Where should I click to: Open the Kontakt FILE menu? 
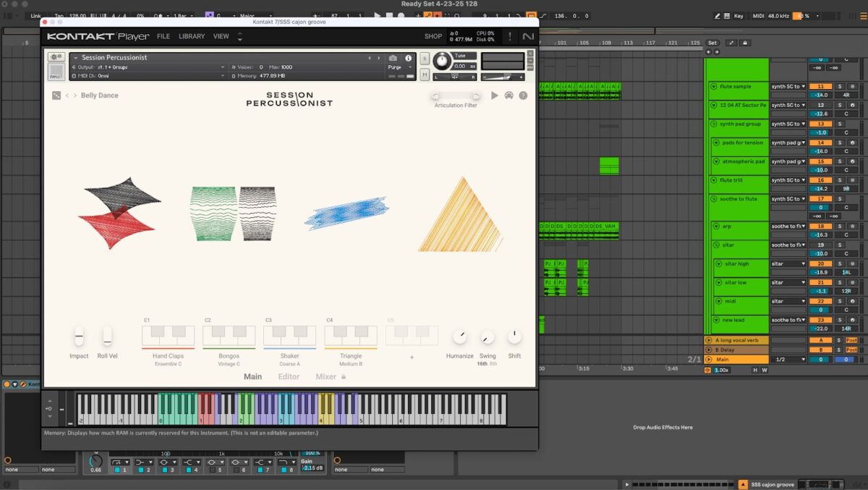point(163,36)
